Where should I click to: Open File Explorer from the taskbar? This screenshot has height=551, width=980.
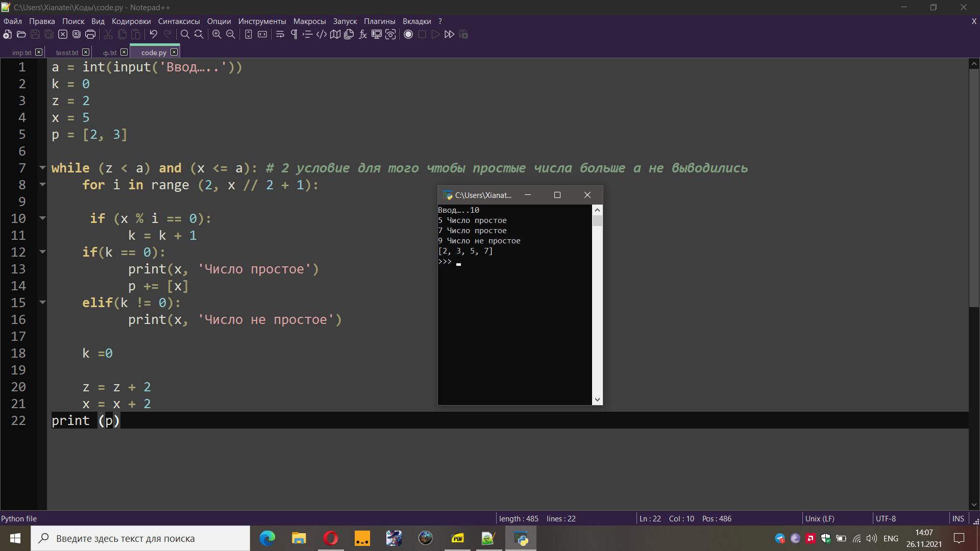299,538
